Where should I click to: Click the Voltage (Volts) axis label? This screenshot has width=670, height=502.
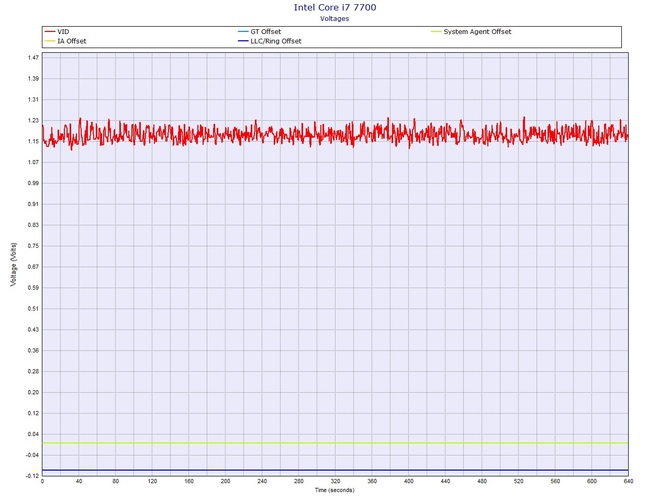click(x=14, y=264)
